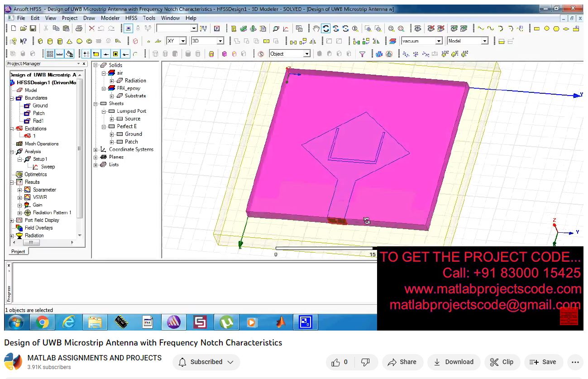588x379 pixels.
Task: Expand the Coordinate Systems tree node
Action: tap(96, 149)
